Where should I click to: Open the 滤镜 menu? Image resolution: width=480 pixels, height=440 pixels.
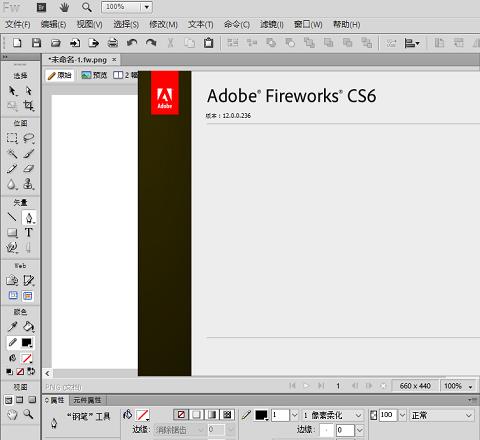point(272,24)
